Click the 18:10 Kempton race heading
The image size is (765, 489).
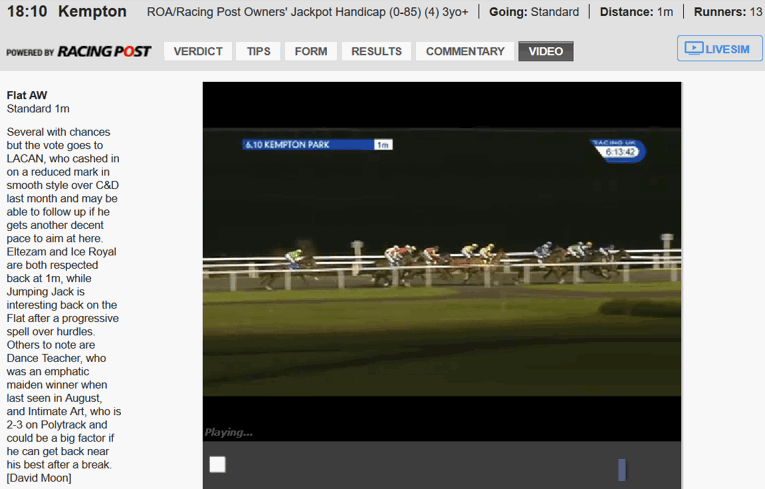(x=67, y=11)
